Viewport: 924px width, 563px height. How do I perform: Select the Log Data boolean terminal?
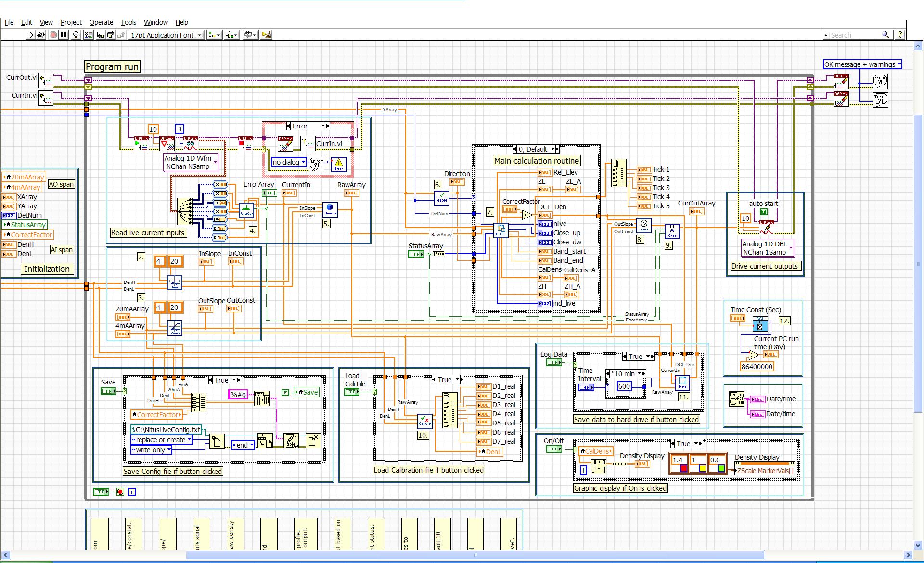(x=554, y=362)
